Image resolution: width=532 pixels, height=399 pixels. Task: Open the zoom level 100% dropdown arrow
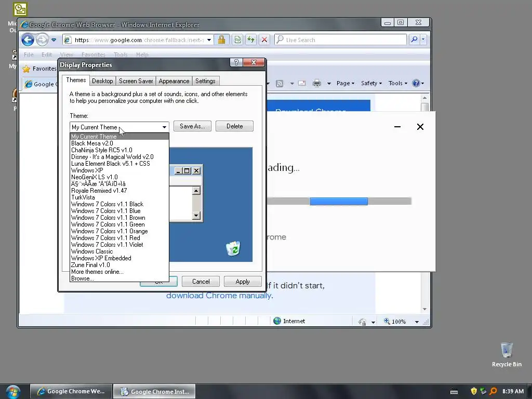tap(417, 322)
